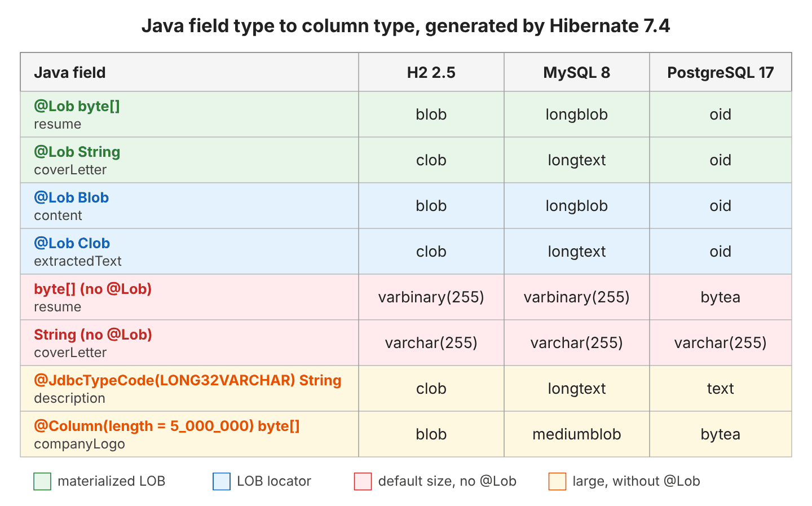This screenshot has width=812, height=506.
Task: Click 'oid' in the @Lob byte[] row
Action: tap(721, 115)
